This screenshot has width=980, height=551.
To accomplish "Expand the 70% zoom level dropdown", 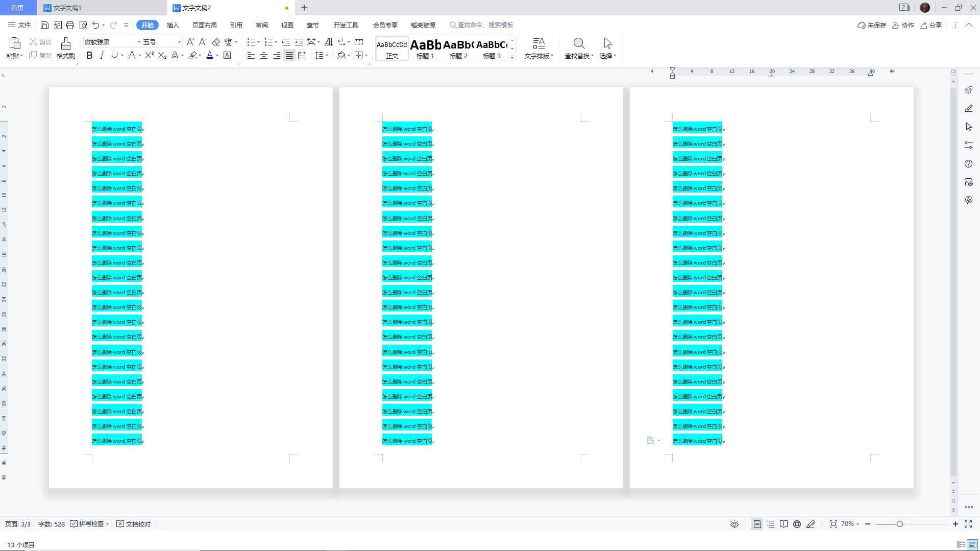I will [850, 524].
